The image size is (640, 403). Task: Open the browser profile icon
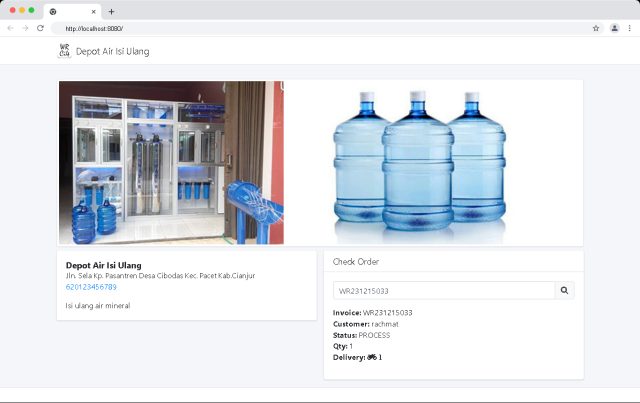[x=614, y=28]
